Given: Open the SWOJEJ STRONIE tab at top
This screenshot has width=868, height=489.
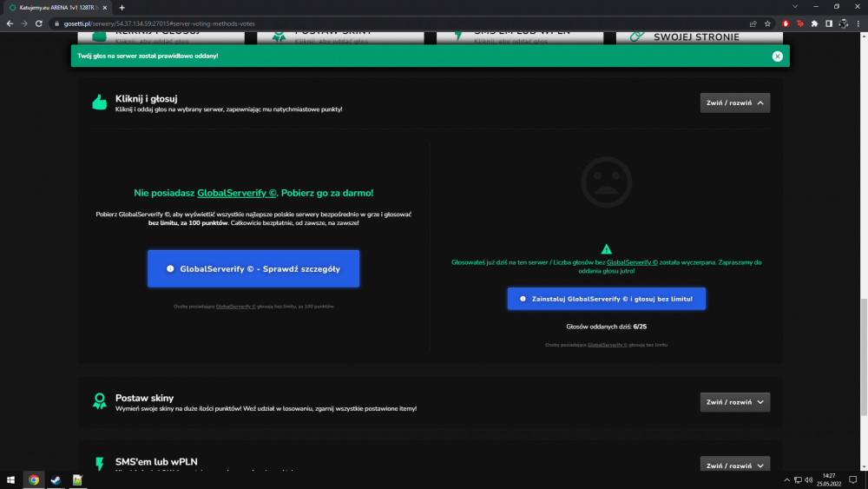Looking at the screenshot, I should 699,36.
